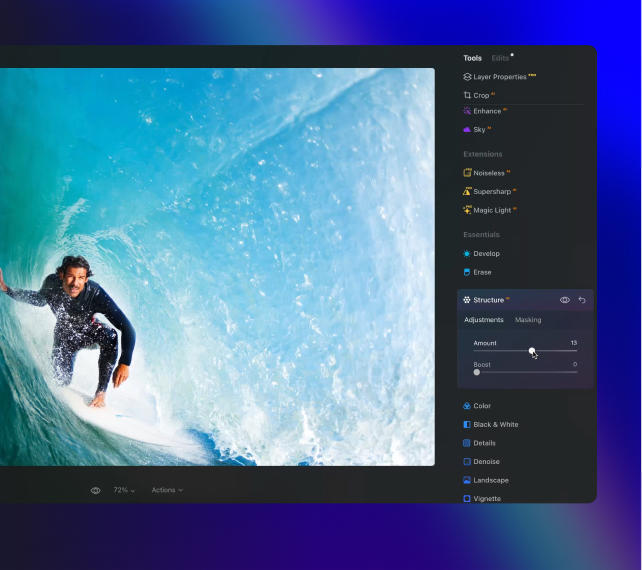Click the Amount slider handle
This screenshot has height=570, width=642.
(531, 351)
